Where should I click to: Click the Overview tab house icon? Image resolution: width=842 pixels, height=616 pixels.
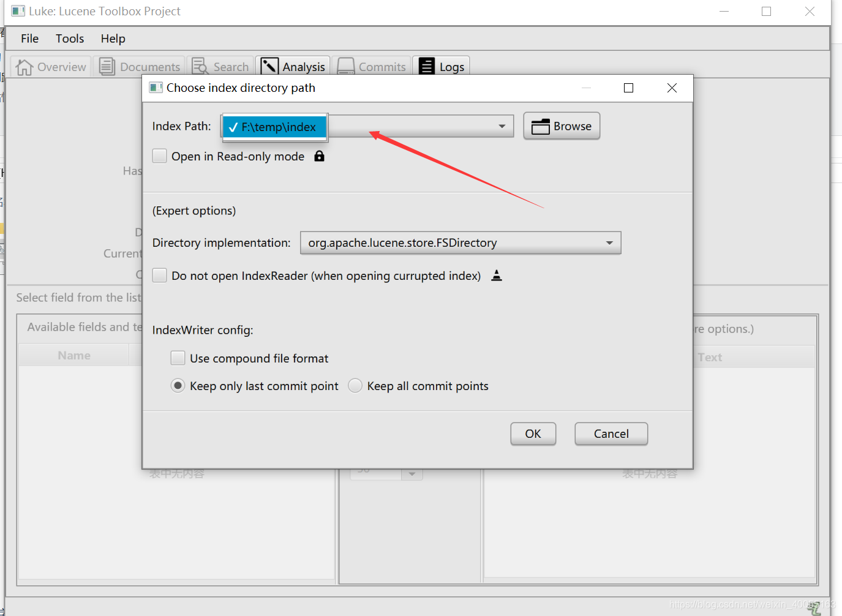click(24, 67)
